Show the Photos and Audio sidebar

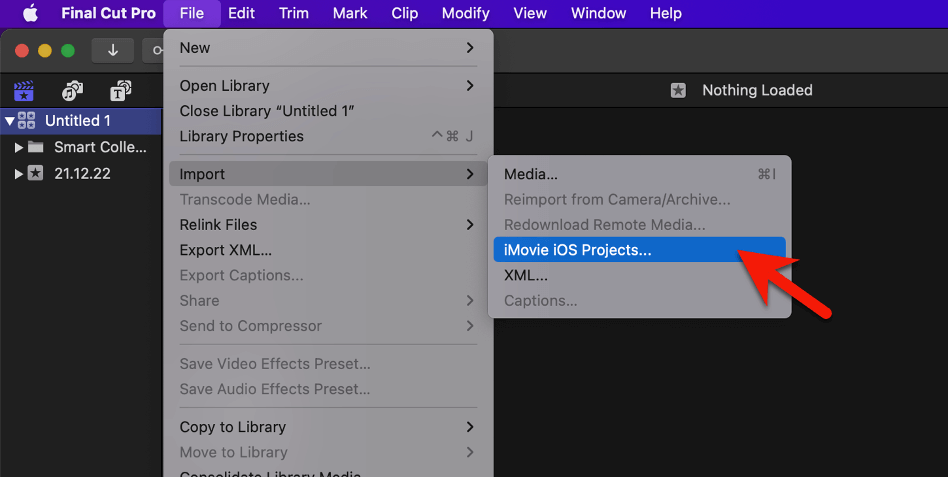point(72,91)
